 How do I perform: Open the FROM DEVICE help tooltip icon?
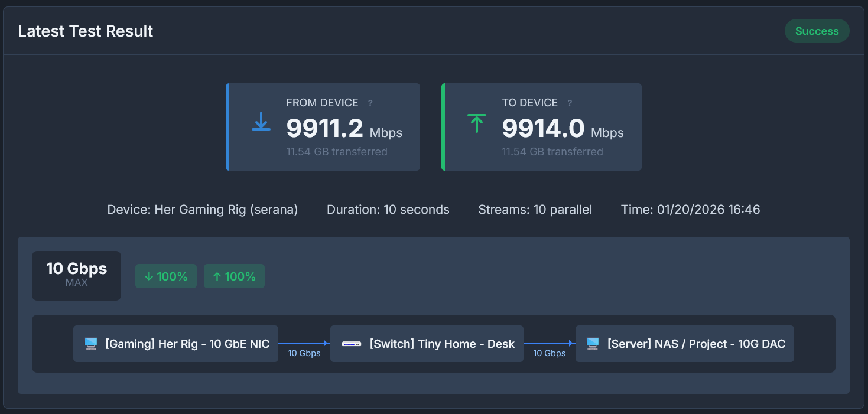(370, 102)
